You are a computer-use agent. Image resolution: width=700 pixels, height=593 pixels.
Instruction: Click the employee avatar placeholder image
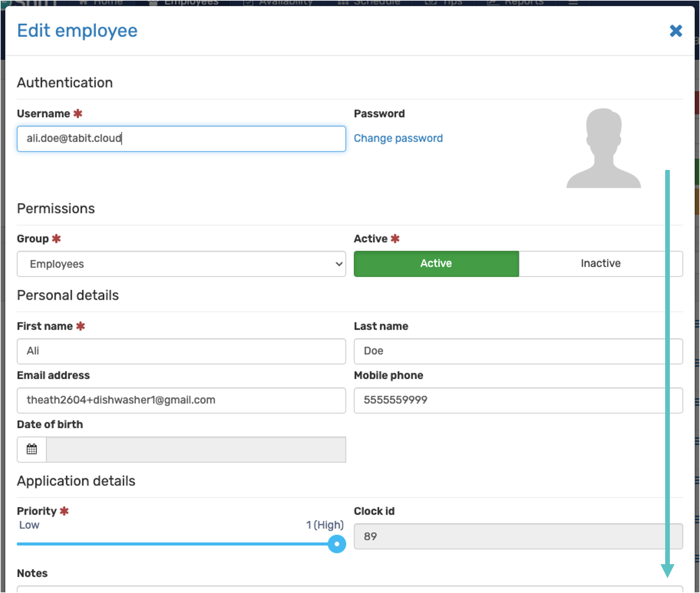click(603, 148)
